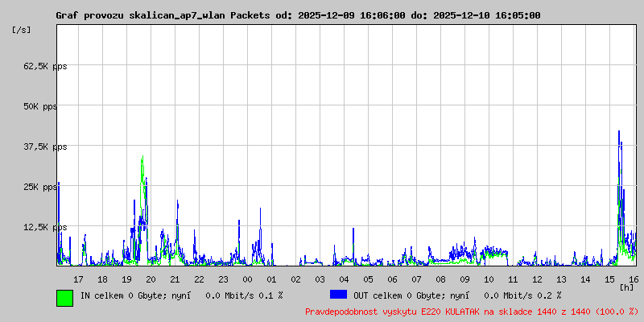Screen dimensions: 644x322
Task: Click the hour label 19 on time axis
Action: [x=127, y=279]
